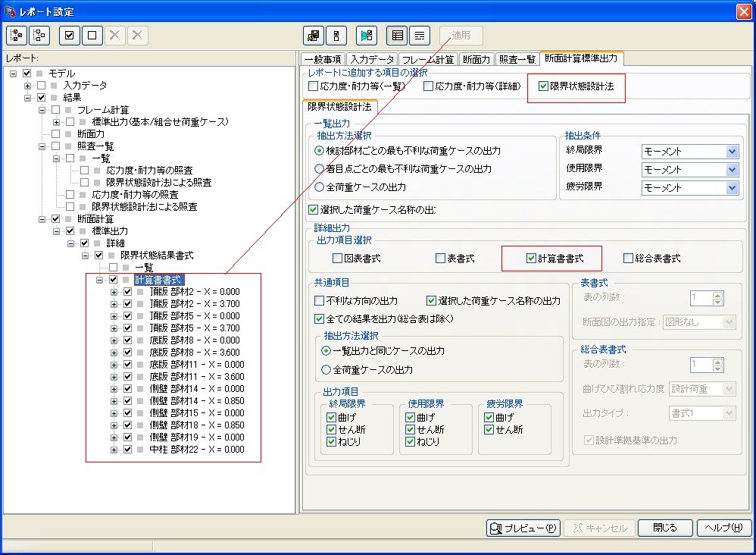The width and height of the screenshot is (756, 555).
Task: Click the check-all toolbar icon
Action: (x=70, y=35)
